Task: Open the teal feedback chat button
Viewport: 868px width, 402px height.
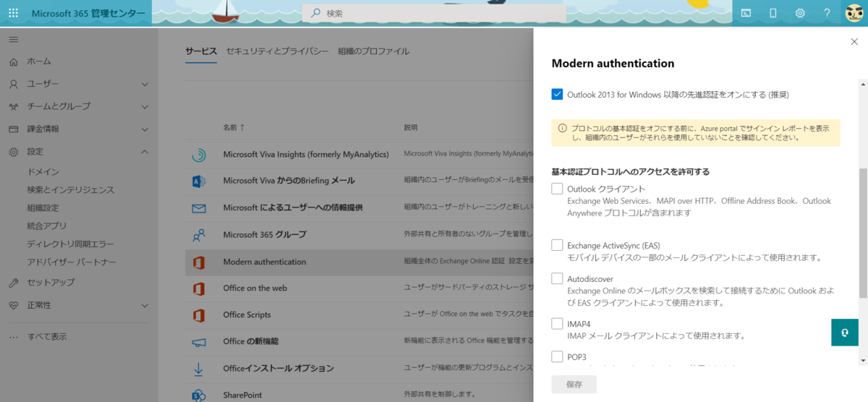Action: point(844,332)
